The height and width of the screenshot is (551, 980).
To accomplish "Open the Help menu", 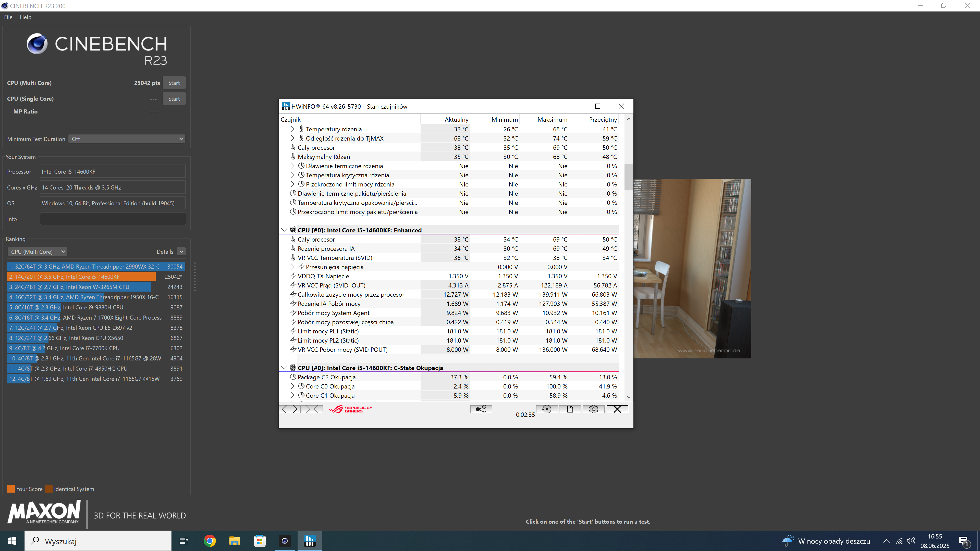I will pos(26,17).
